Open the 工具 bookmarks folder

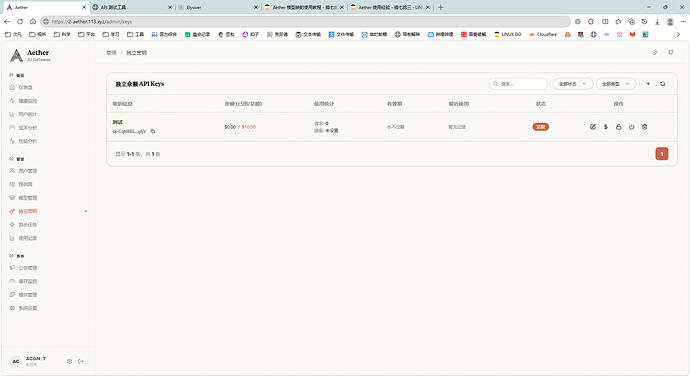point(136,34)
